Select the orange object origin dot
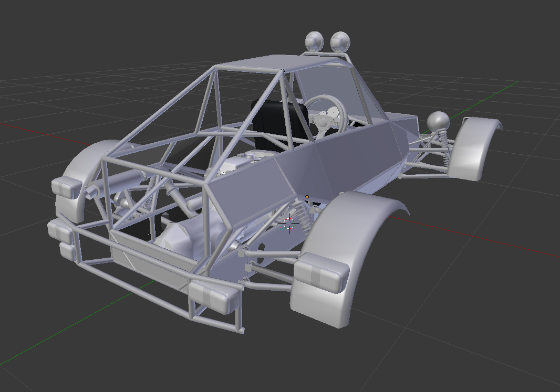This screenshot has width=560, height=392. [x=307, y=197]
